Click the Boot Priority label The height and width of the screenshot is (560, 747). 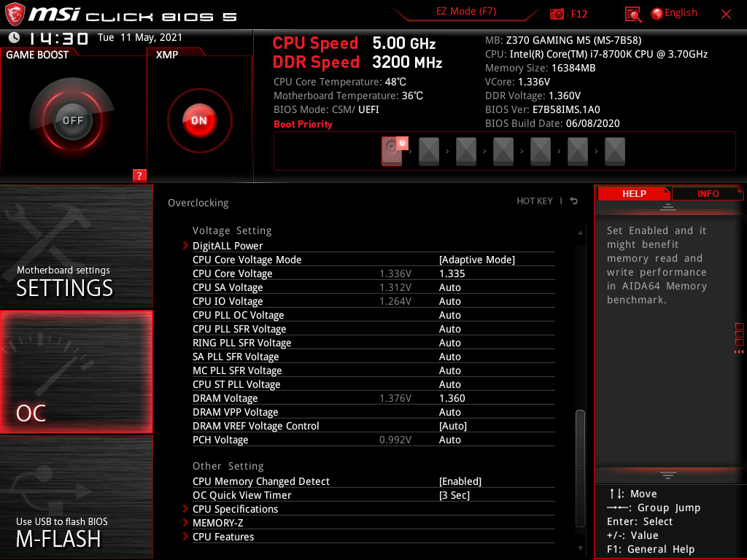coord(303,124)
